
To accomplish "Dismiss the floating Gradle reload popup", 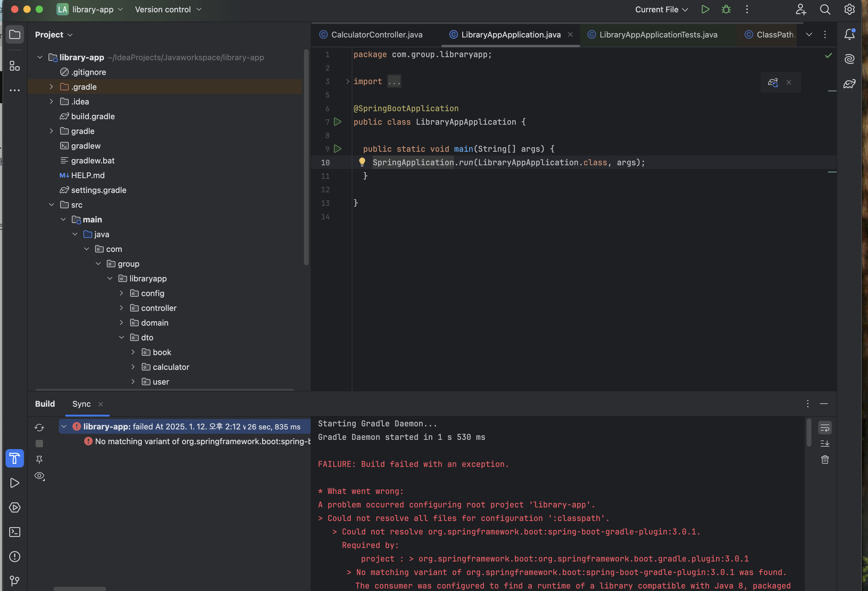I will pyautogui.click(x=789, y=82).
